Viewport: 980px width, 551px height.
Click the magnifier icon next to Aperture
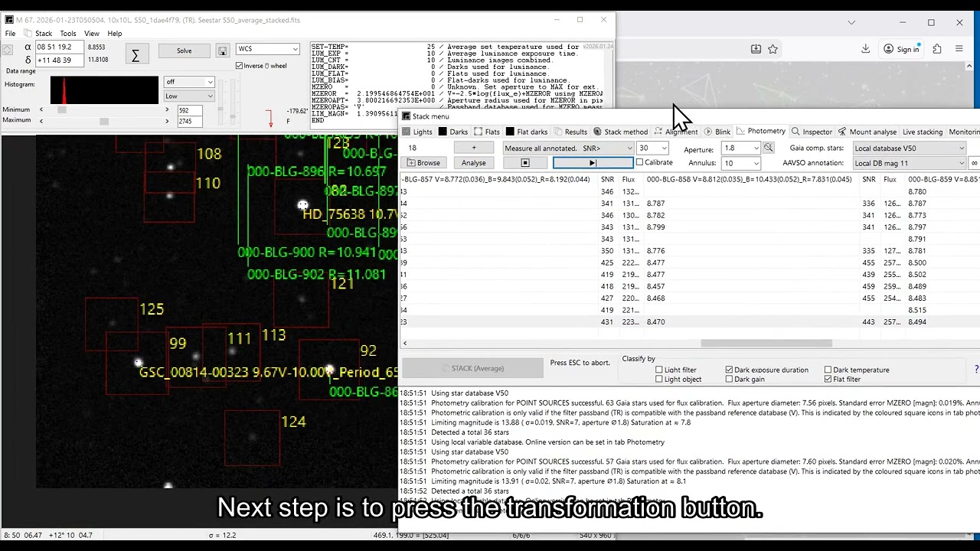pos(768,148)
